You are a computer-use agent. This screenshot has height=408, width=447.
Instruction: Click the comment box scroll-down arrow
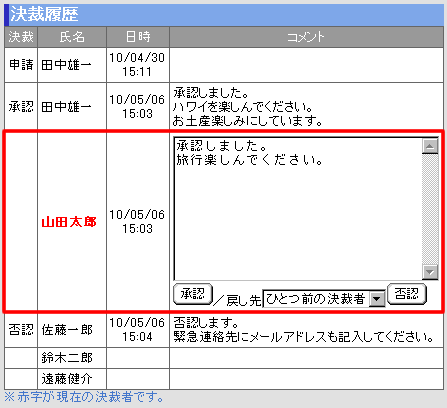pos(430,272)
